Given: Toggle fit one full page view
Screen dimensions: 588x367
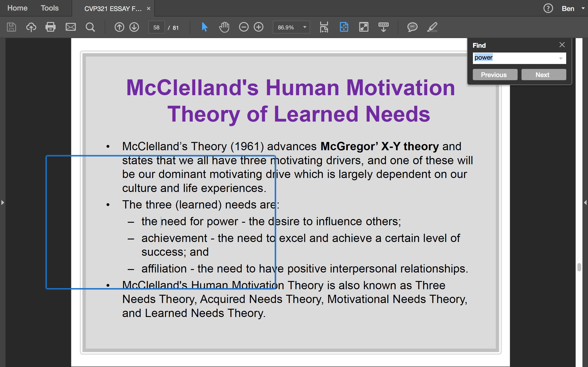Looking at the screenshot, I should click(344, 27).
